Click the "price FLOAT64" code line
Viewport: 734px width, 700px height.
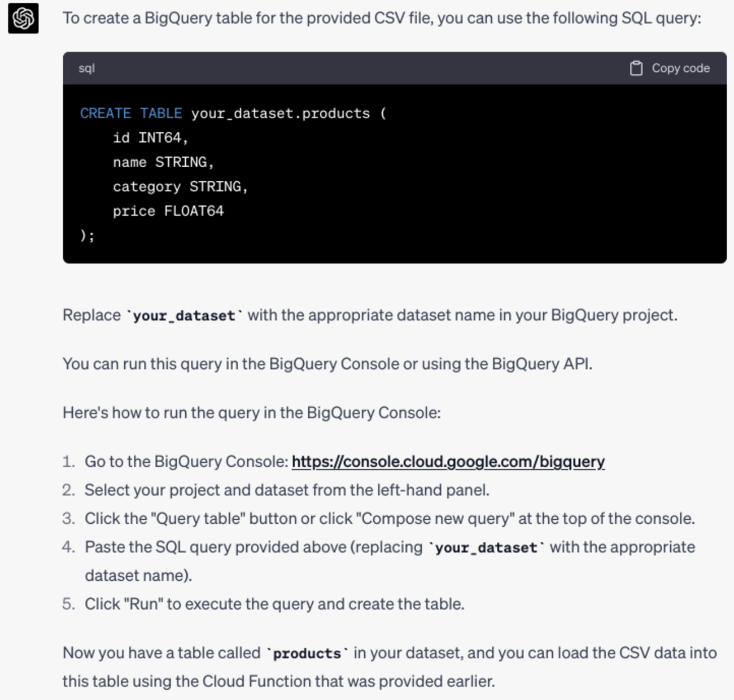[168, 211]
